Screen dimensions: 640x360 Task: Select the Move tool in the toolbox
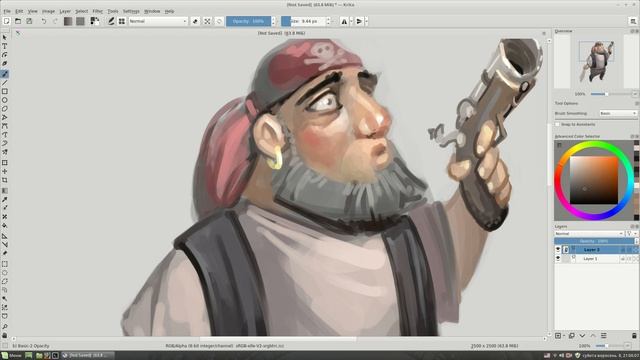4,171
